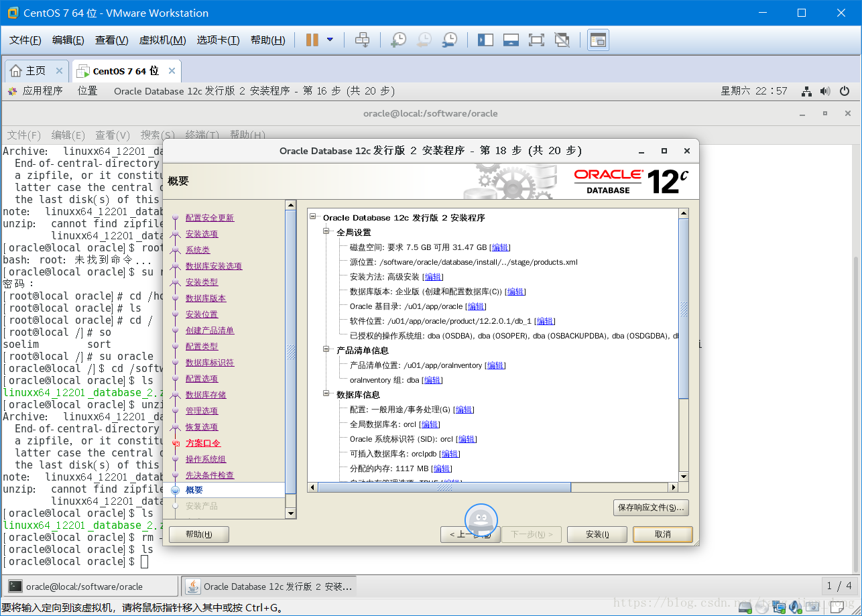
Task: Click the summary panel scroll-down arrow
Action: 684,477
